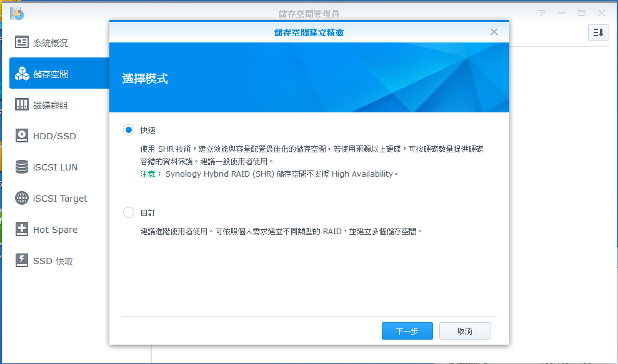This screenshot has width=618, height=364.
Task: Click the 儲存空間管理員 window title
Action: click(x=309, y=14)
